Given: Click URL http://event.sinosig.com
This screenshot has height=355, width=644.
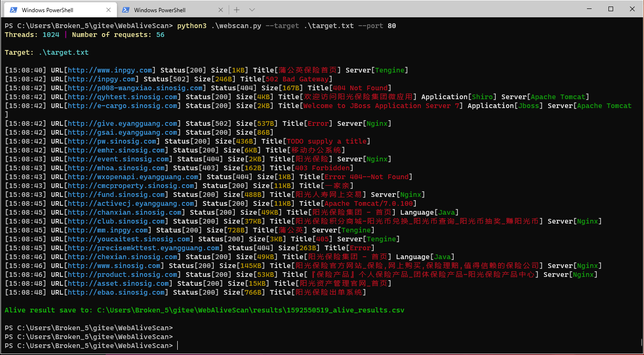Looking at the screenshot, I should (x=118, y=159).
